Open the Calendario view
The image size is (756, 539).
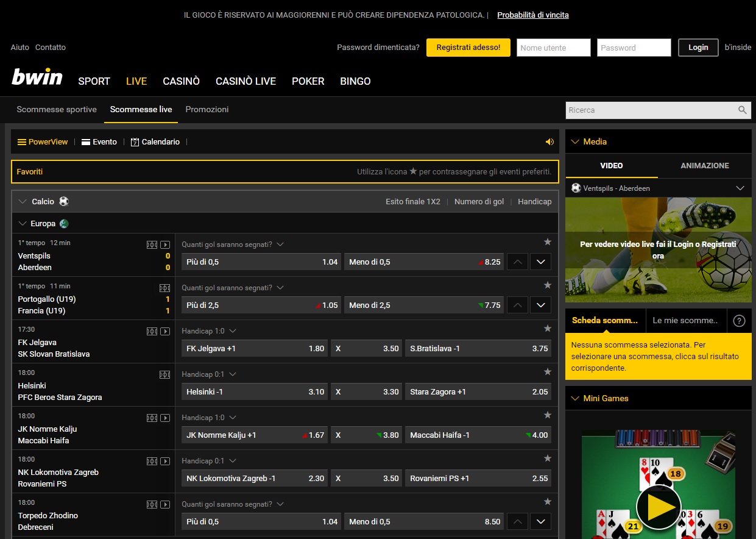tap(155, 141)
